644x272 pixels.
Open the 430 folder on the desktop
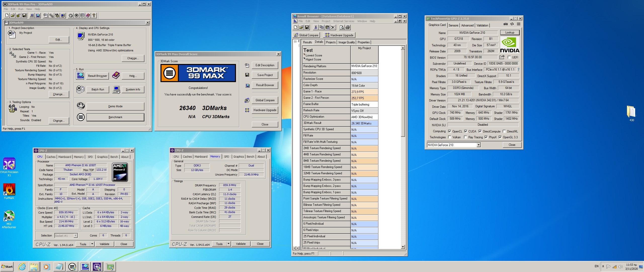[632, 113]
